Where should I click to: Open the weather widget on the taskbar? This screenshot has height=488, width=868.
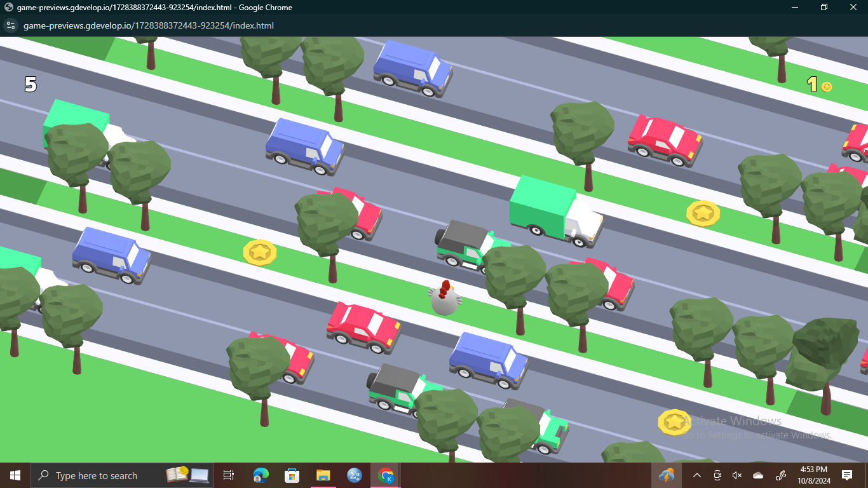click(667, 475)
